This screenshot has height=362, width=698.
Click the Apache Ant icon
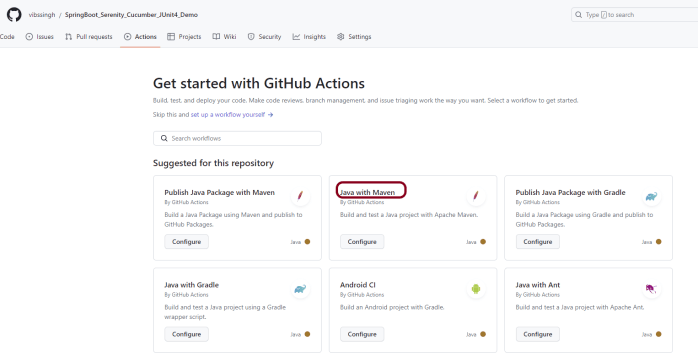[x=652, y=289]
